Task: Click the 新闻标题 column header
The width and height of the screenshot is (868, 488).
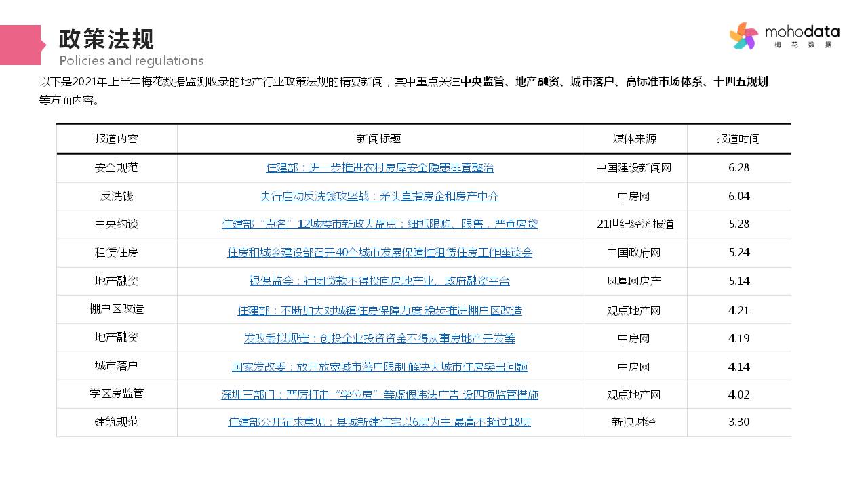Action: 379,138
